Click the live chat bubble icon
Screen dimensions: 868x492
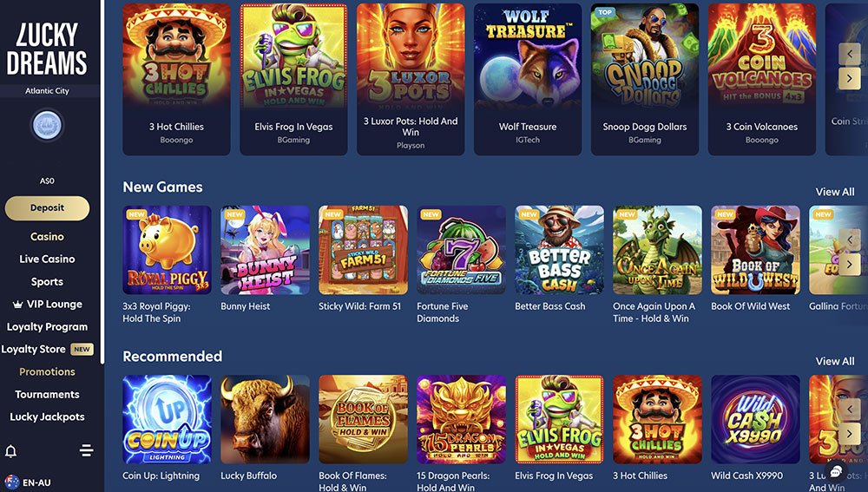click(x=836, y=471)
